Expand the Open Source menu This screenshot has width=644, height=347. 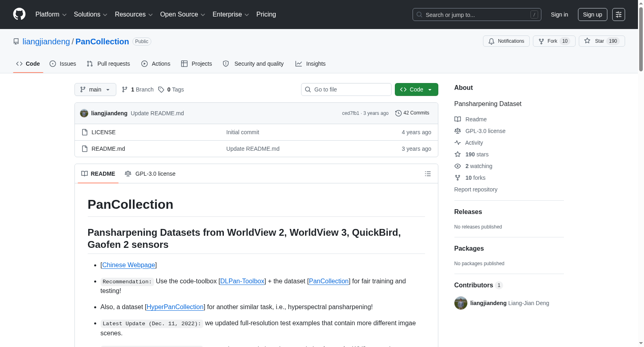pos(183,15)
